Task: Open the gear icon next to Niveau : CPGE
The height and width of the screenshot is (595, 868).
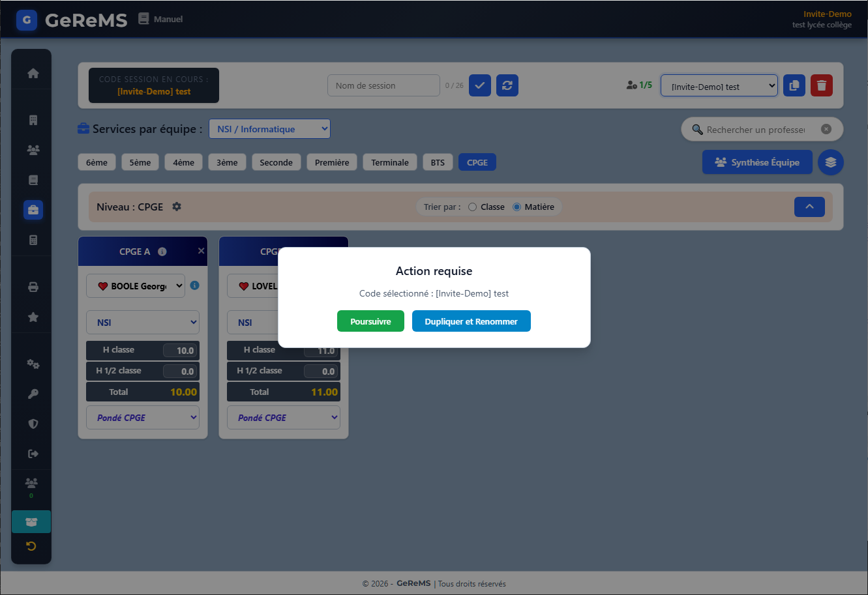Action: (x=177, y=207)
